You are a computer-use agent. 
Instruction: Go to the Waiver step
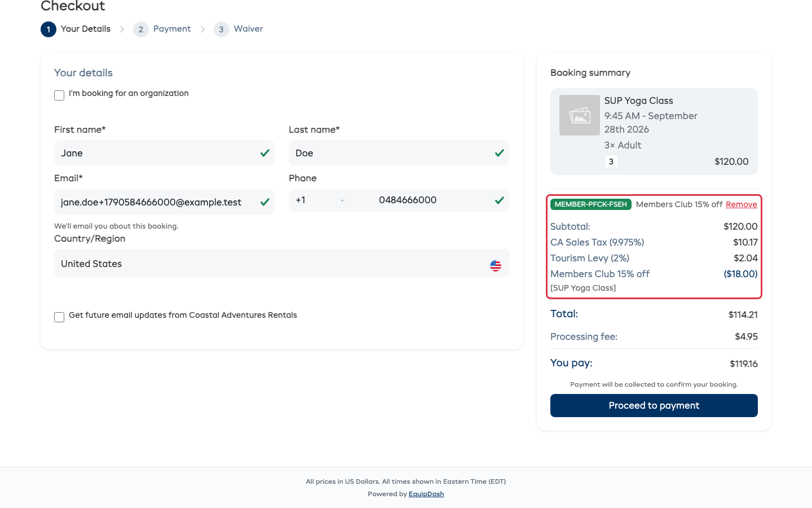tap(239, 29)
